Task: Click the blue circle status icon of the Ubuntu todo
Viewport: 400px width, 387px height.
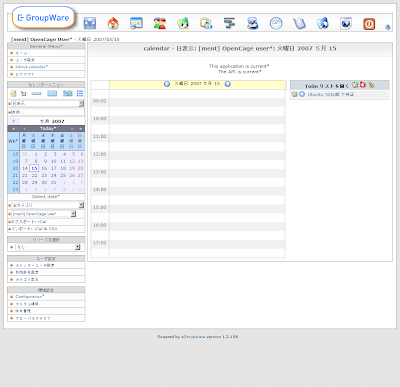Action: [x=302, y=94]
